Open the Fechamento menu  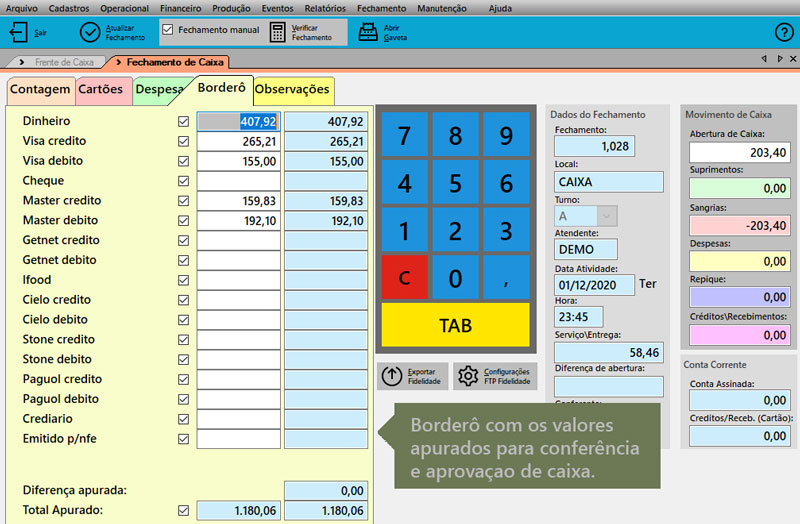coord(382,8)
